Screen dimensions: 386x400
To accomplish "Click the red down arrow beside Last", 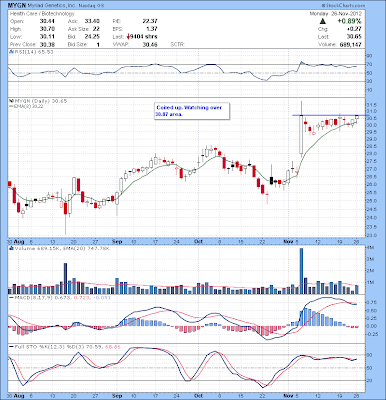I will (128, 36).
